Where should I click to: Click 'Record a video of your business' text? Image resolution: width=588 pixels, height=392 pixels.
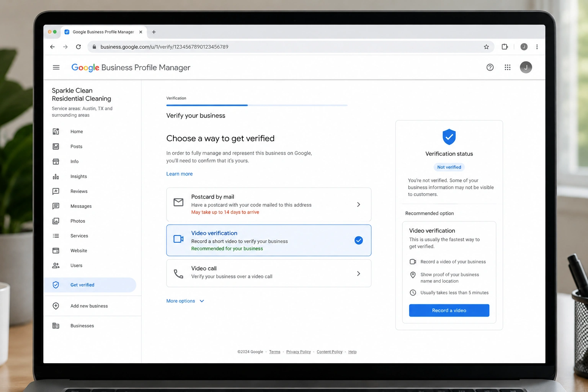point(453,262)
